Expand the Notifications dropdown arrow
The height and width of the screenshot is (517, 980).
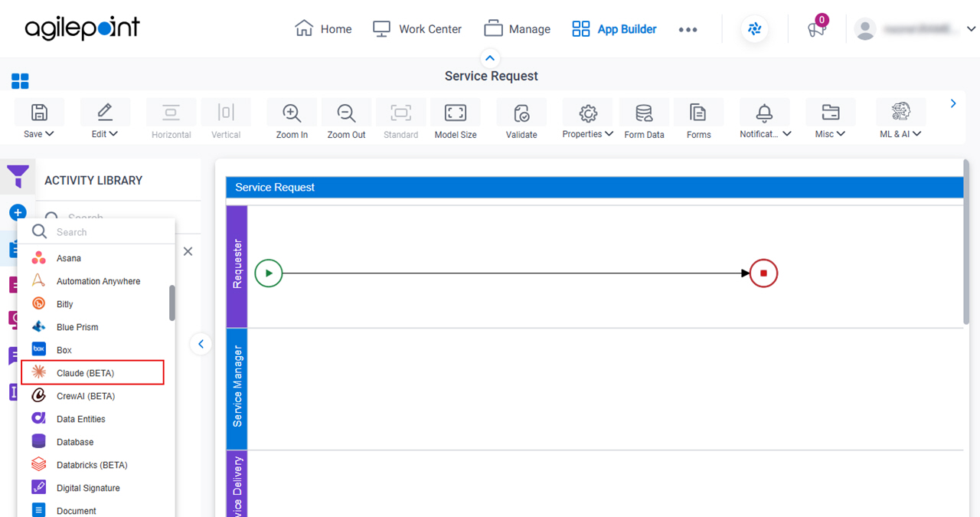pos(787,133)
